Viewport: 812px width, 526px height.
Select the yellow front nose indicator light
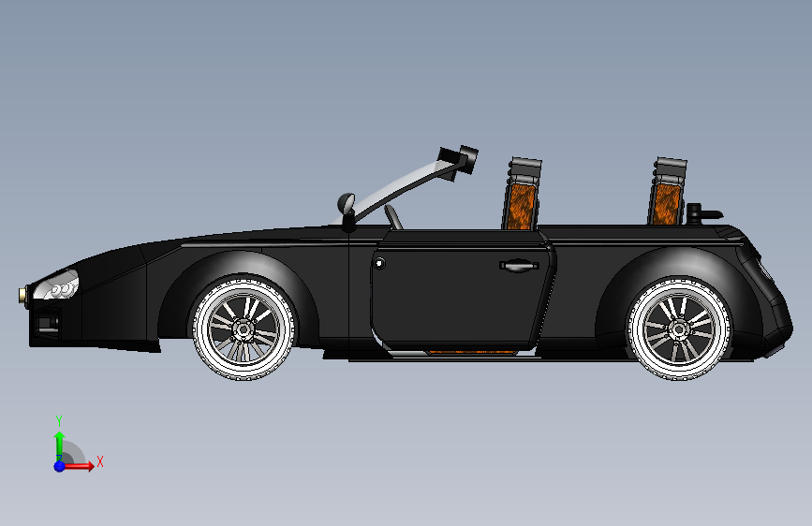[x=22, y=295]
